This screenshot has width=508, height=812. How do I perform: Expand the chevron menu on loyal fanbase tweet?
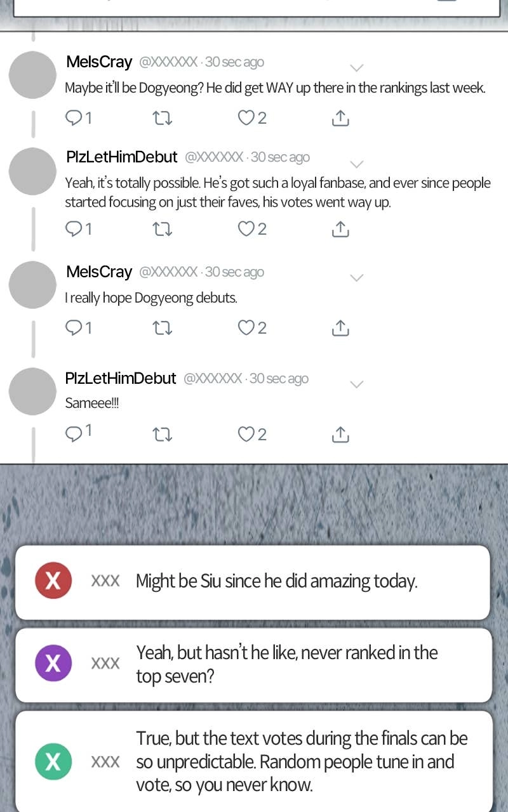click(x=357, y=164)
